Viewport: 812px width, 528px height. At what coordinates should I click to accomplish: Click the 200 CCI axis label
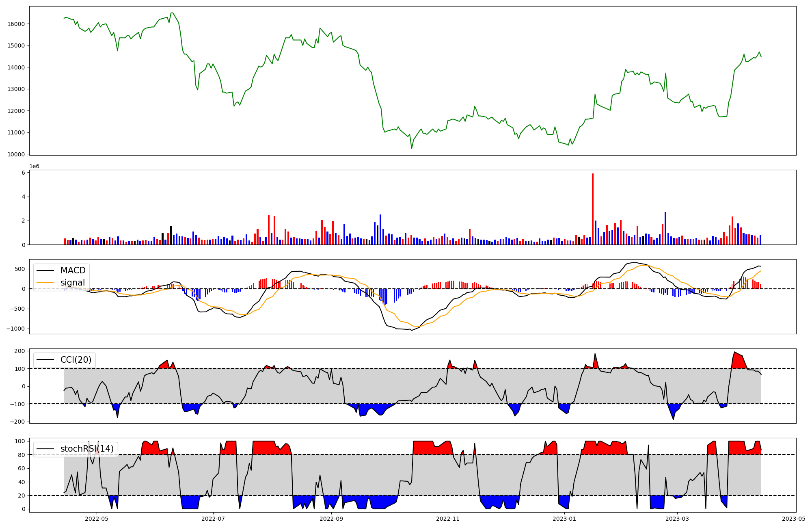point(20,351)
